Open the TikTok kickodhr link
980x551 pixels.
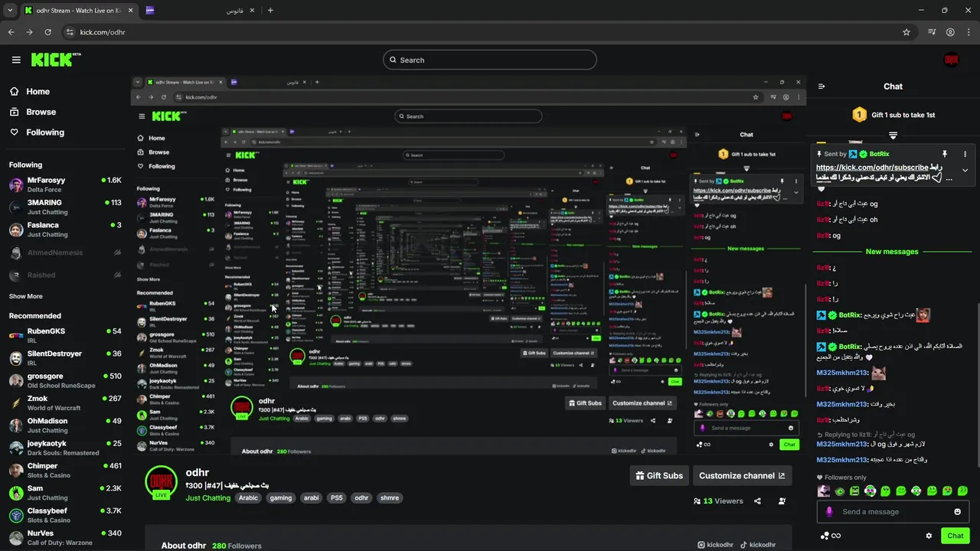click(757, 545)
